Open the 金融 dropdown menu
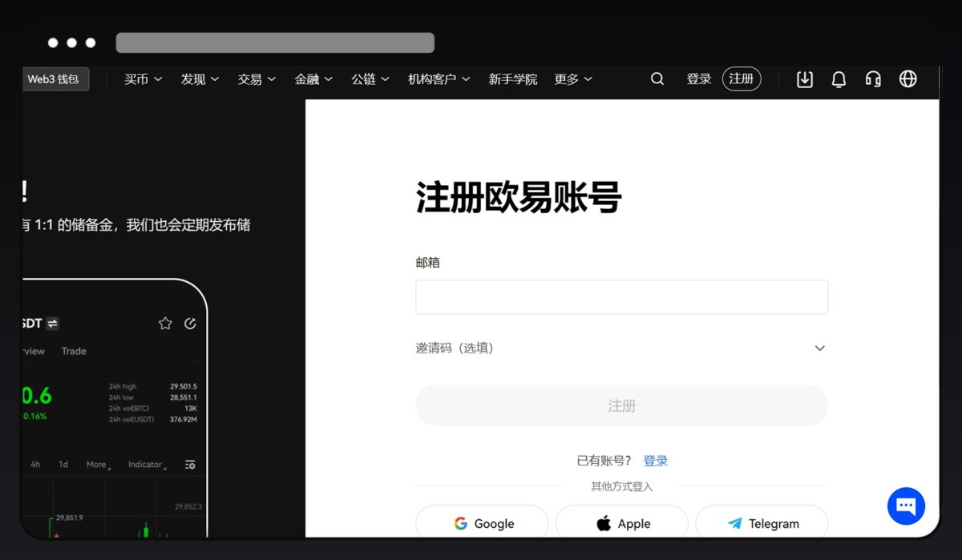The image size is (962, 560). pos(313,79)
